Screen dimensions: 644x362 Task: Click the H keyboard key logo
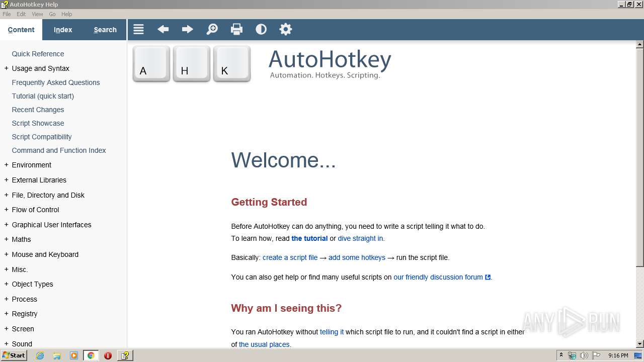click(x=192, y=64)
